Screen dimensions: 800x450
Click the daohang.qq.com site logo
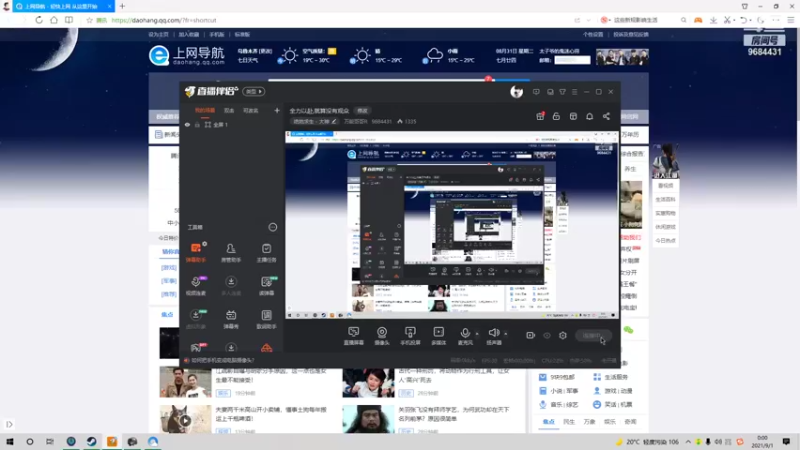[x=187, y=56]
